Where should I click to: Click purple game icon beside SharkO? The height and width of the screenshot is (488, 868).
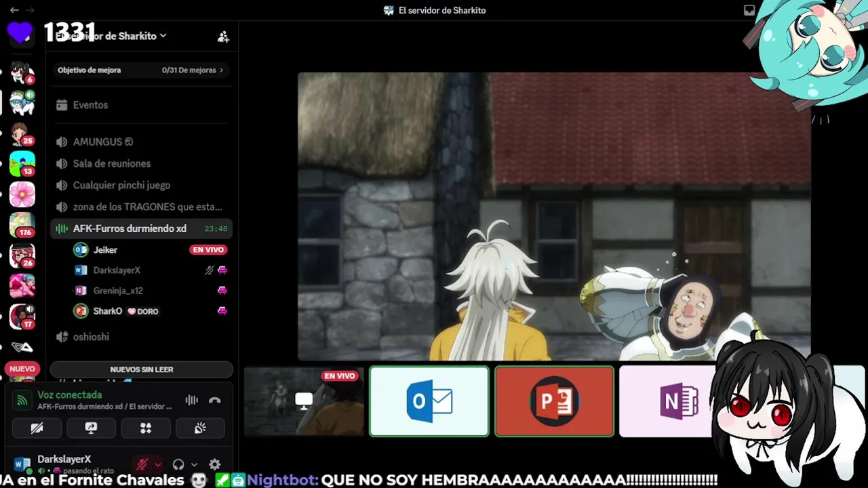pos(222,311)
